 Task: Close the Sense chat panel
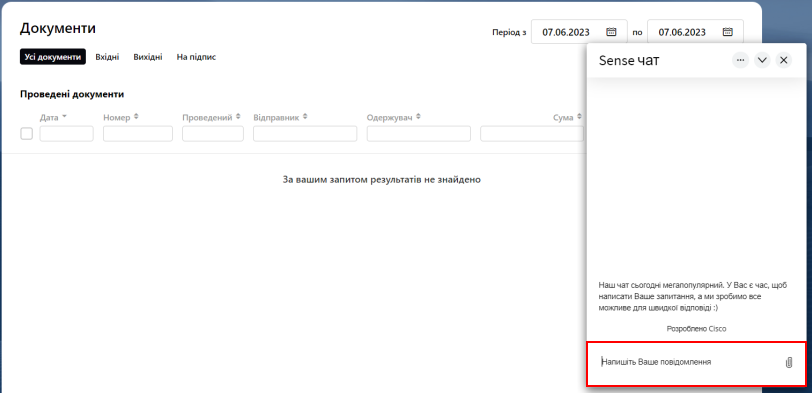pos(784,61)
